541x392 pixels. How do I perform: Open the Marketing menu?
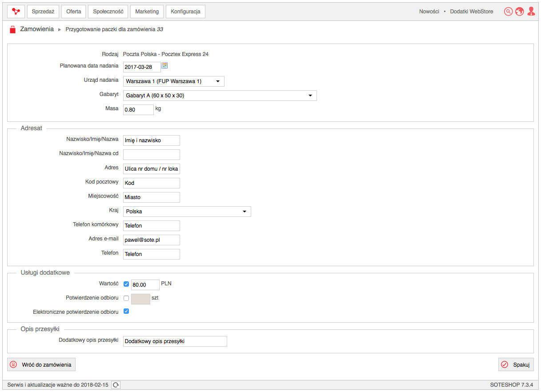pos(147,12)
